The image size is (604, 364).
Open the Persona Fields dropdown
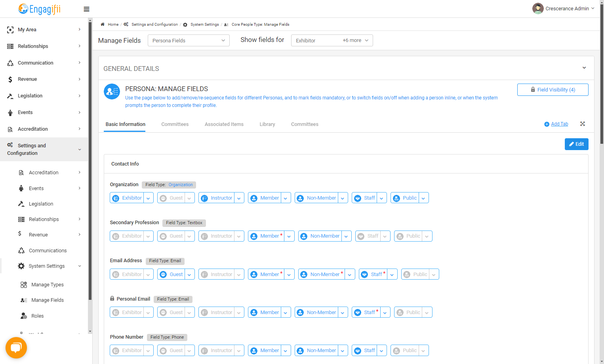pyautogui.click(x=189, y=40)
